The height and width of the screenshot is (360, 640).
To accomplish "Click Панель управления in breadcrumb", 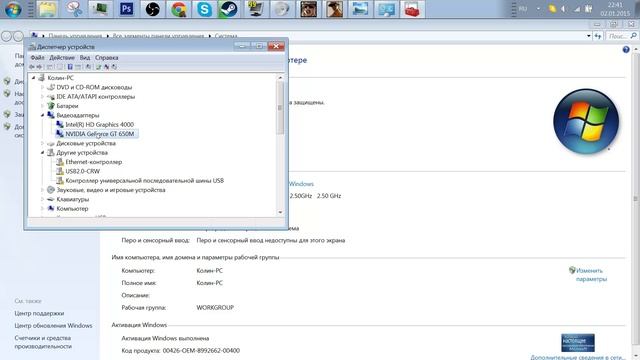I will (75, 36).
